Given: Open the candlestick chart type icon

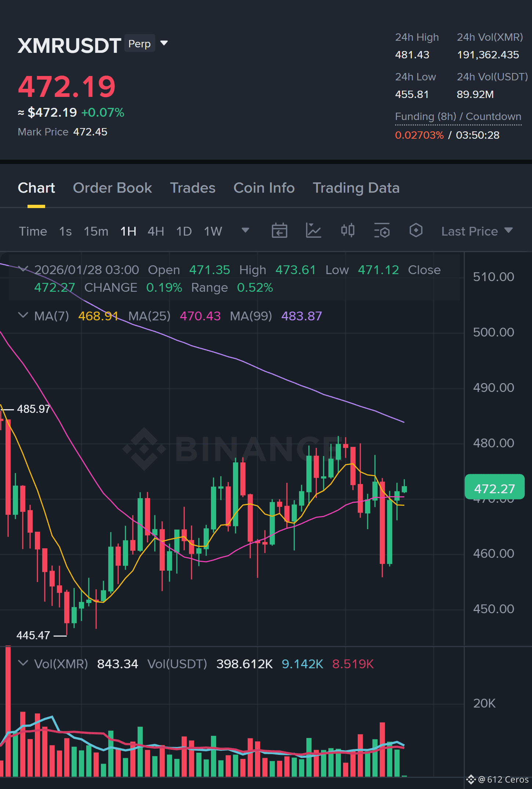Looking at the screenshot, I should pyautogui.click(x=347, y=231).
